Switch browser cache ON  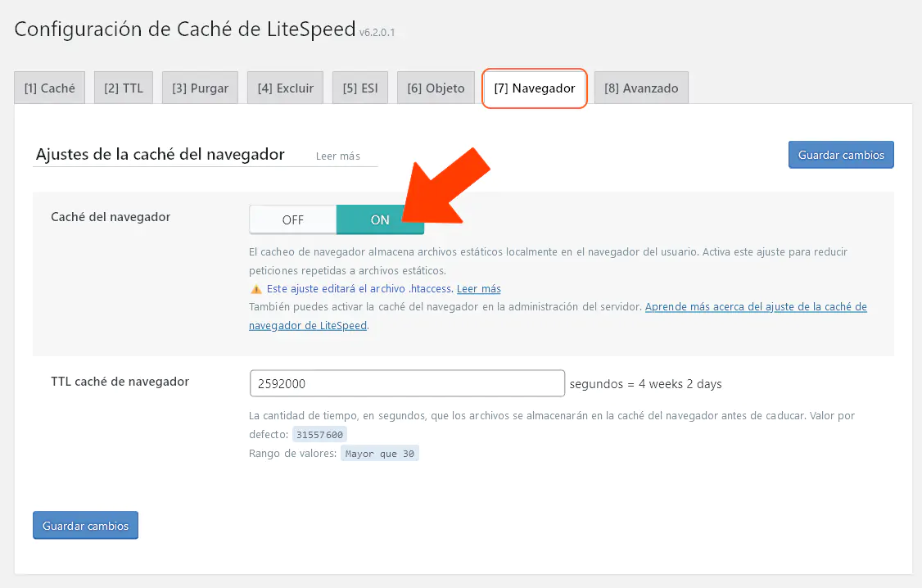pos(380,219)
